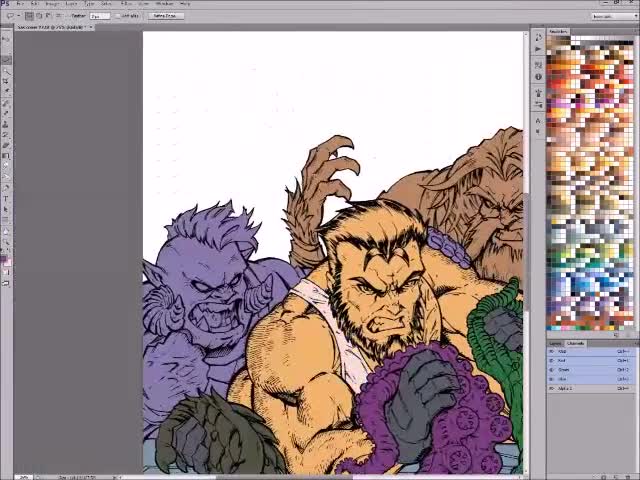Select the Move tool
The height and width of the screenshot is (480, 640).
click(x=6, y=40)
